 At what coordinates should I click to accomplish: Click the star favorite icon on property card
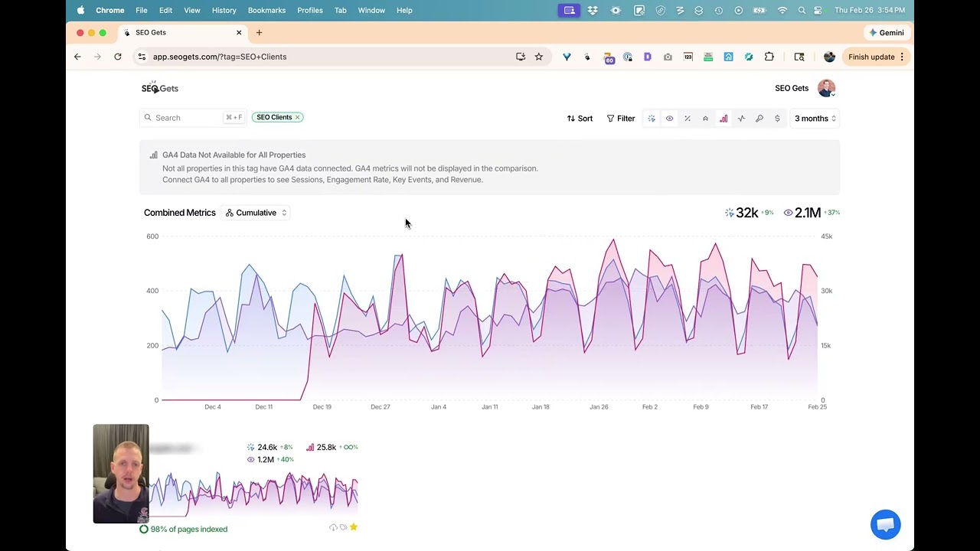click(353, 527)
